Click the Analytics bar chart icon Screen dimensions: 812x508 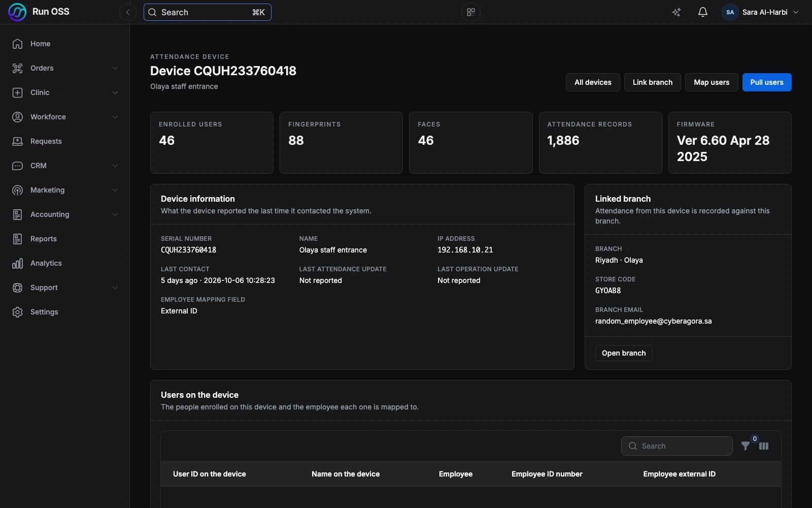[18, 263]
